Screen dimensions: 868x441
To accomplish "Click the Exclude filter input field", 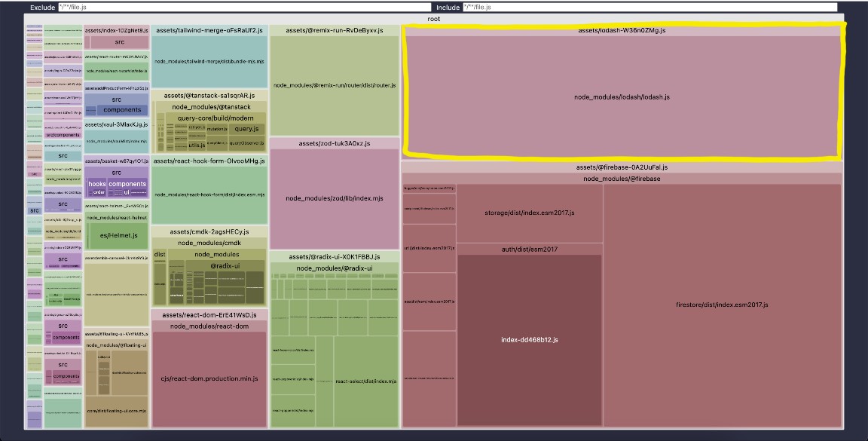I will tap(244, 8).
